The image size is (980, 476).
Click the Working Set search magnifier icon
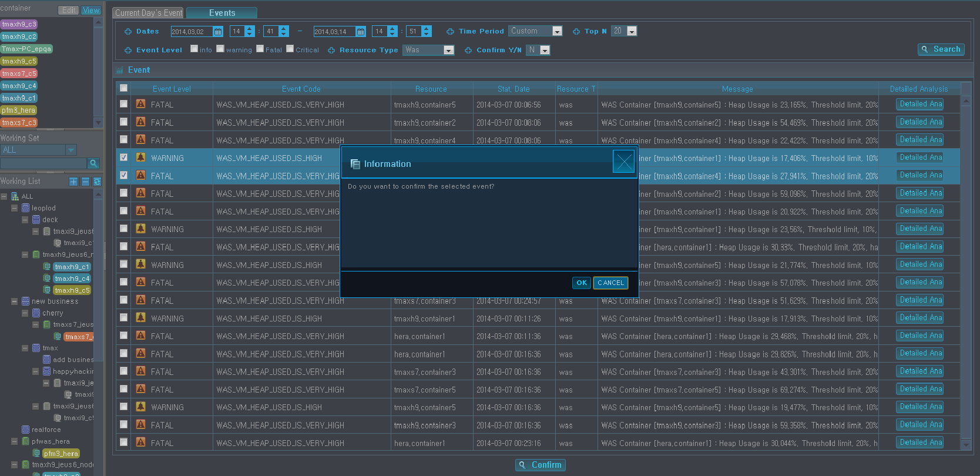tap(93, 163)
